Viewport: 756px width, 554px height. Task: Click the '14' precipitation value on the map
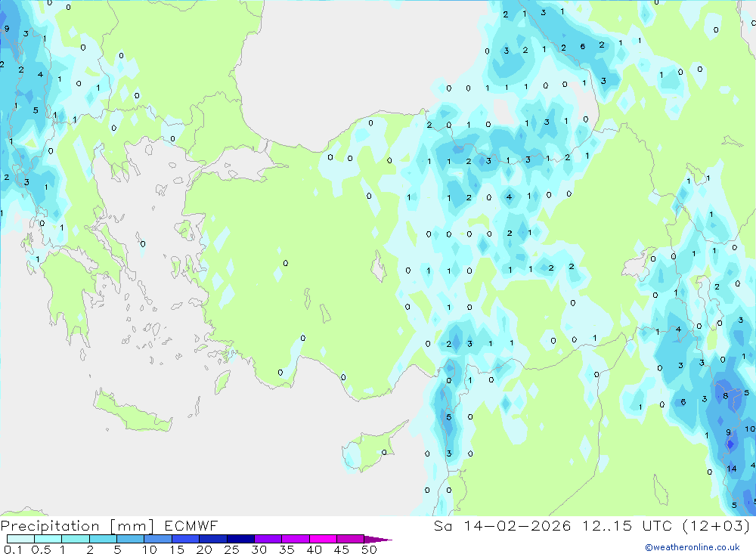click(x=731, y=469)
